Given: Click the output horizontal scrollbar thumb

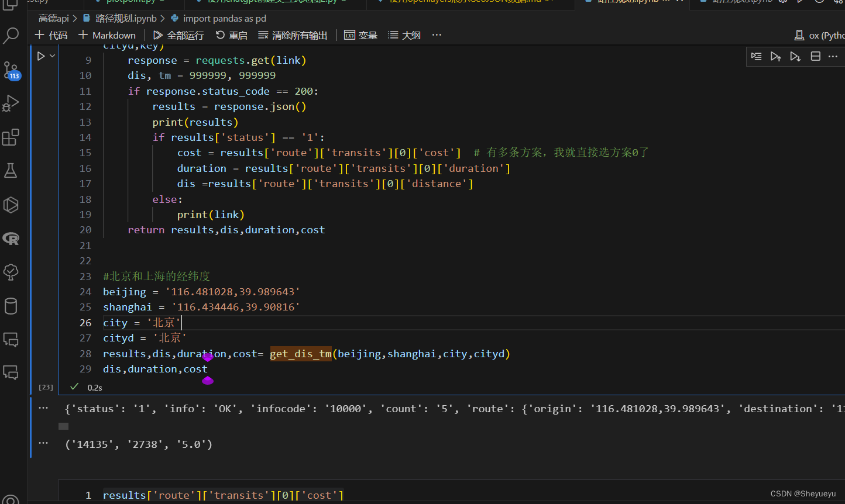Looking at the screenshot, I should point(64,426).
